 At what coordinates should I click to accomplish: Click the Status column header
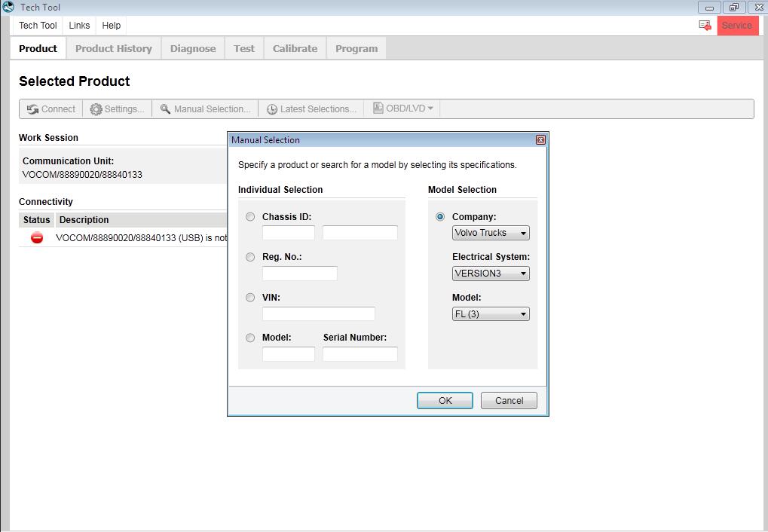[37, 220]
